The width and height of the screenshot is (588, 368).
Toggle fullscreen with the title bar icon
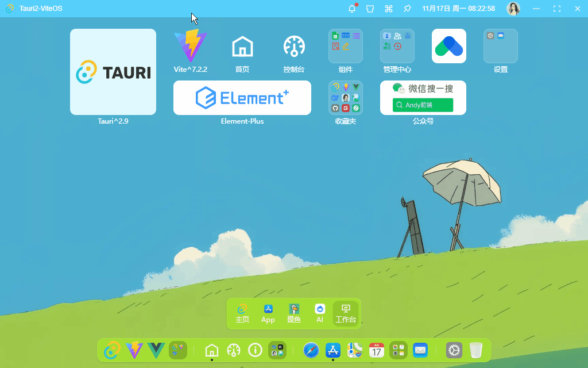tap(557, 8)
